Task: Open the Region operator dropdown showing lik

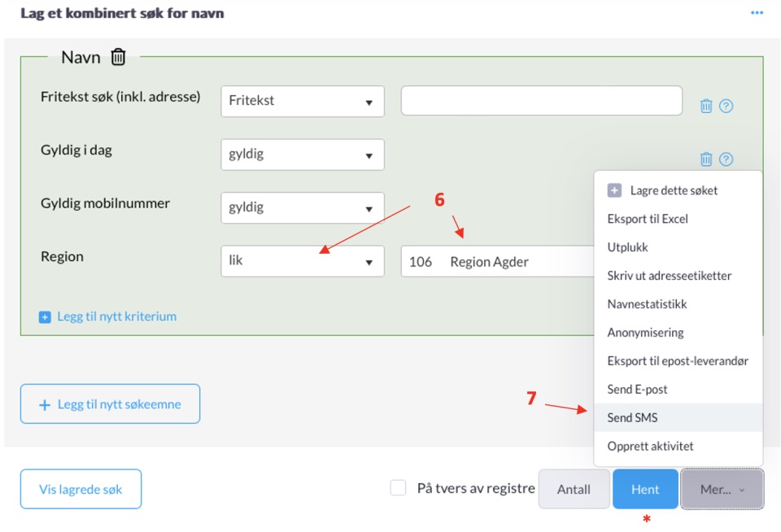Action: click(303, 261)
